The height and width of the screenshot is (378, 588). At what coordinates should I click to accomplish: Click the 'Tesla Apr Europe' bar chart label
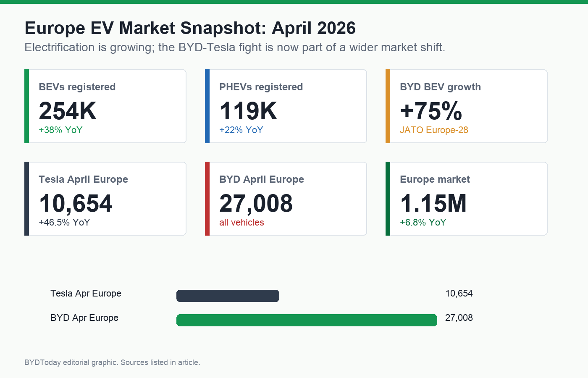pos(86,294)
